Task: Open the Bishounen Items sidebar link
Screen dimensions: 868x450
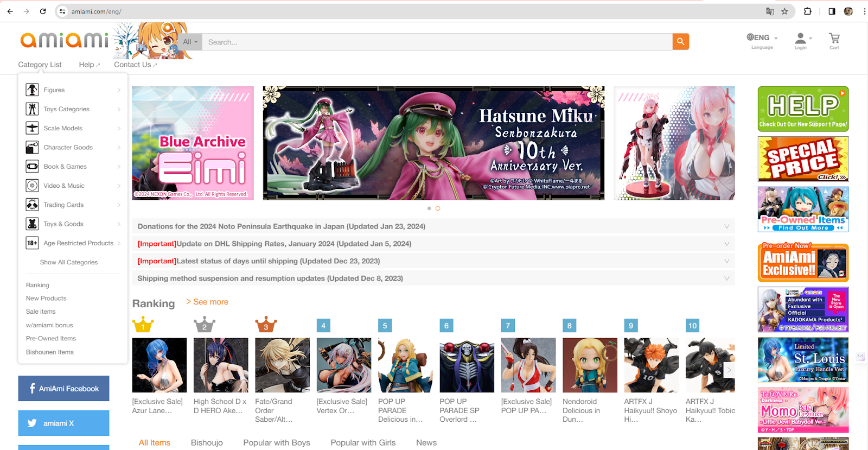Action: point(50,352)
